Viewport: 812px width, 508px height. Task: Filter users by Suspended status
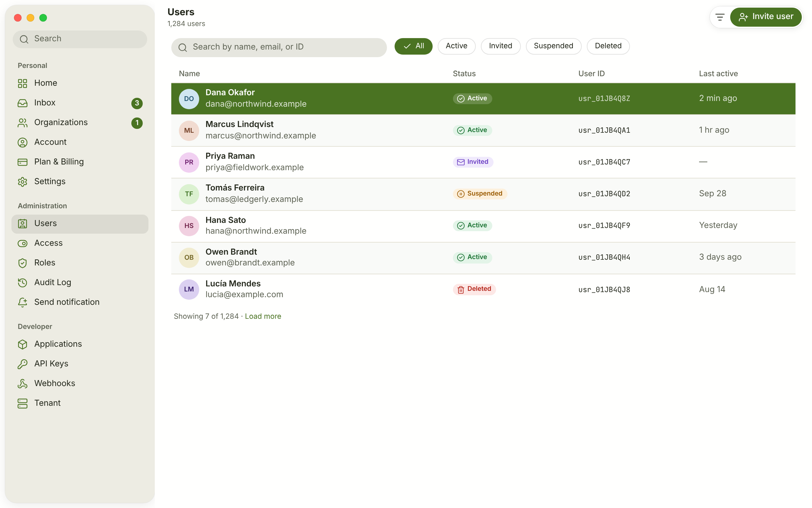[x=553, y=46]
